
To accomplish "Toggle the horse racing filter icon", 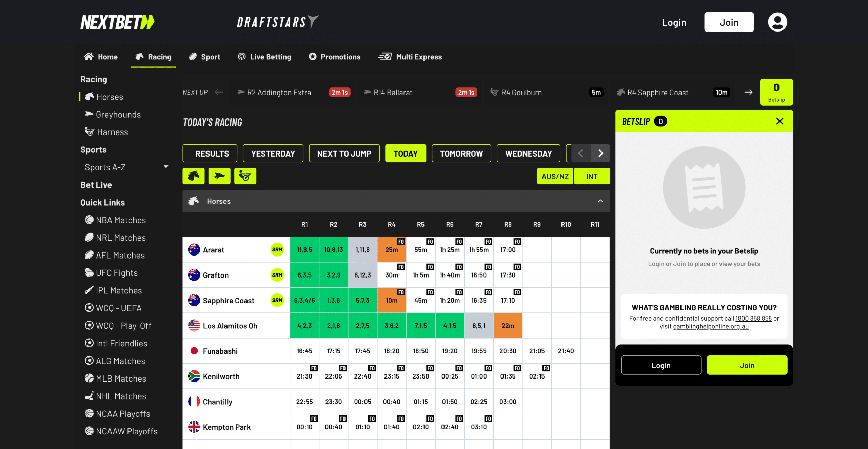I will [x=193, y=176].
